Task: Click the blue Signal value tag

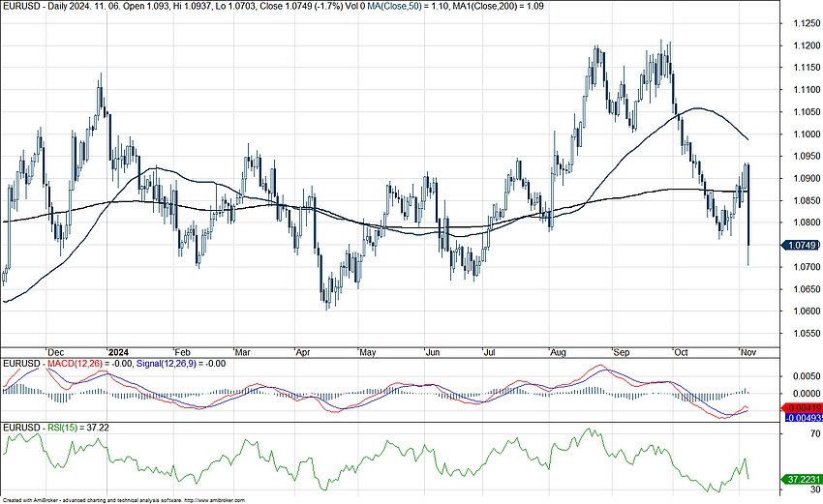Action: point(803,417)
